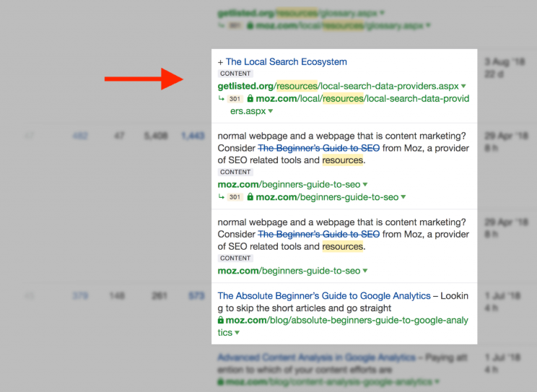Click the '573' blue number
The height and width of the screenshot is (392, 537).
tap(196, 296)
